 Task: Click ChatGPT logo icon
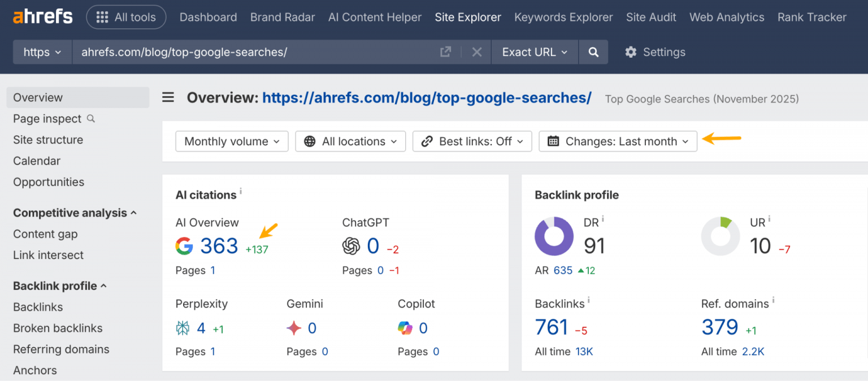(x=351, y=246)
